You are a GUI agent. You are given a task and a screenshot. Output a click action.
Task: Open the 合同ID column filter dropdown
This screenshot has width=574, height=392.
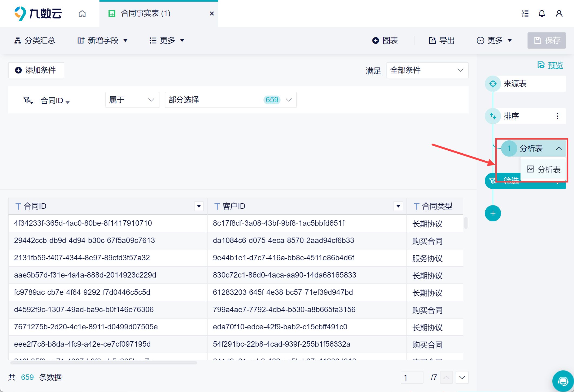click(x=199, y=206)
